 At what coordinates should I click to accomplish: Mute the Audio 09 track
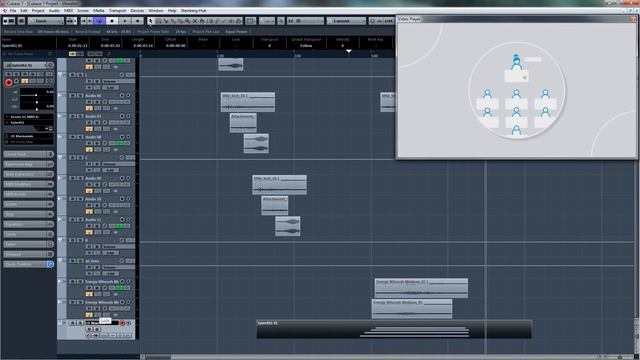(73, 178)
